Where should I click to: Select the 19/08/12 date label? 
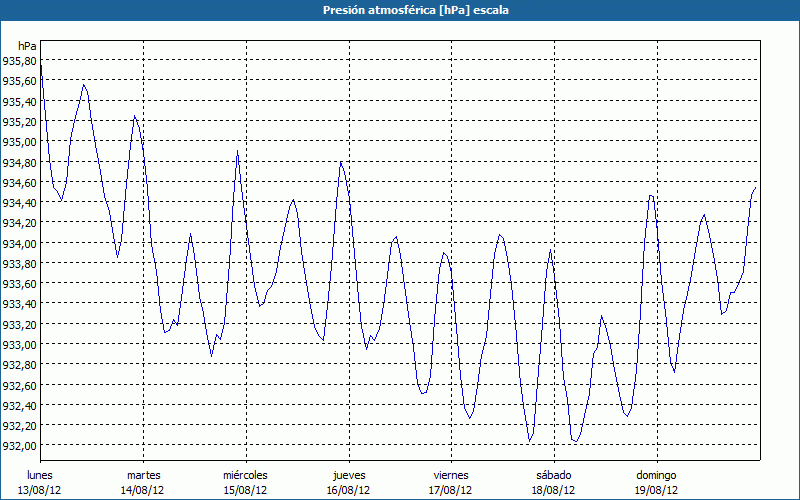656,490
